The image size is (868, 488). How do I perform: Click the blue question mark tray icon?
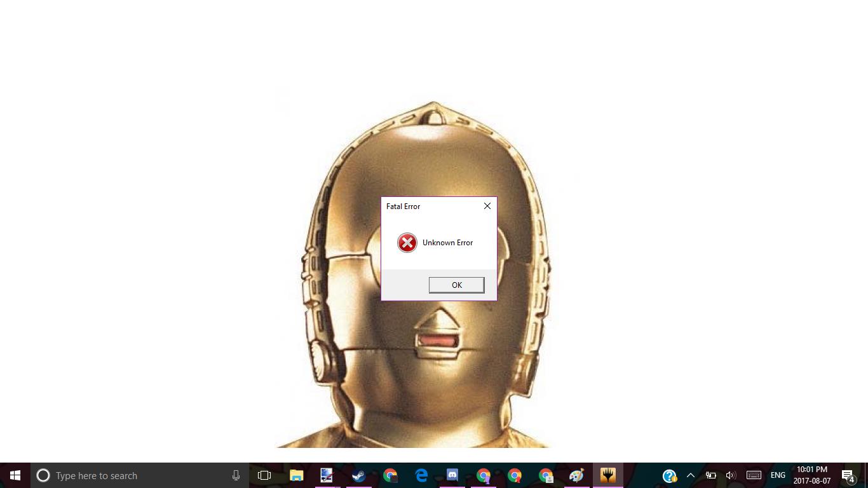[669, 475]
